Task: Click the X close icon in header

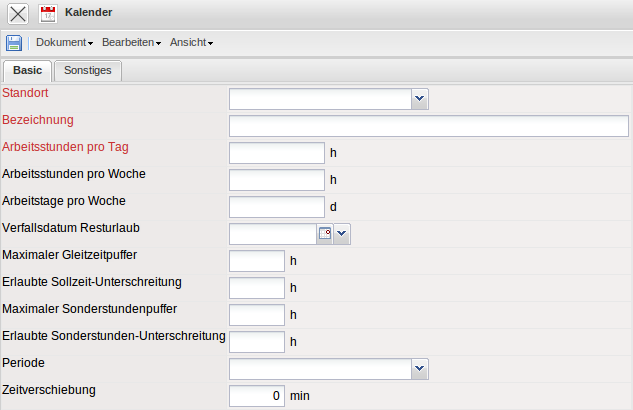Action: click(x=18, y=14)
